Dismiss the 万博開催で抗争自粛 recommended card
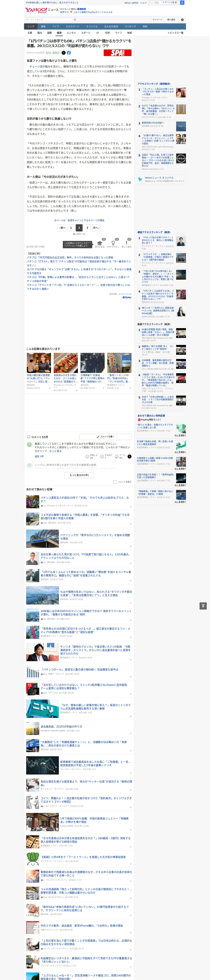The width and height of the screenshot is (210, 980). coord(103,388)
